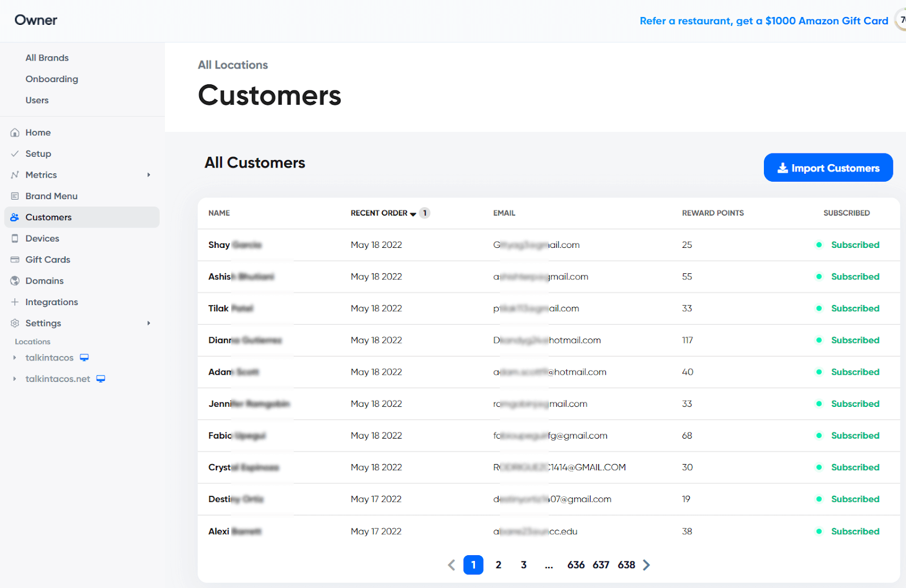Viewport: 906px width, 588px height.
Task: Click the Domains globe icon
Action: (x=15, y=281)
